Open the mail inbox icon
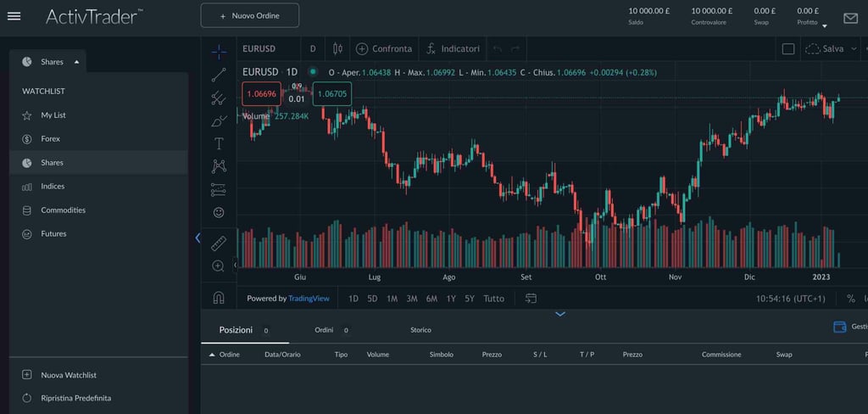Image resolution: width=868 pixels, height=414 pixels. click(849, 18)
